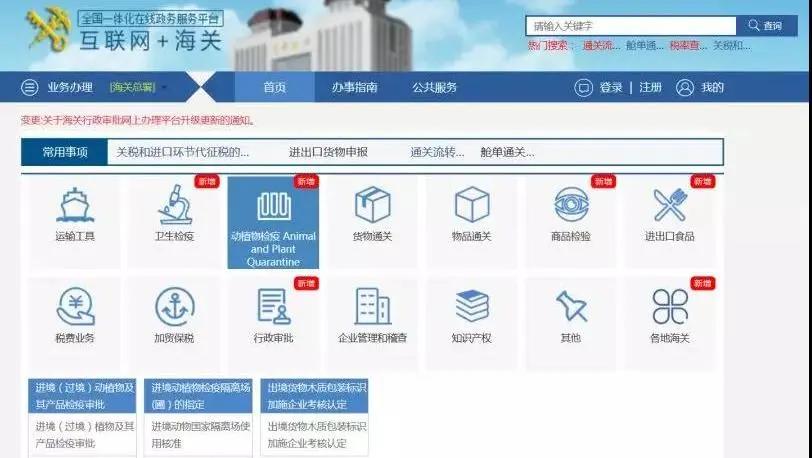Open the 加贸保税 anchor icon
The height and width of the screenshot is (458, 812).
tap(175, 307)
